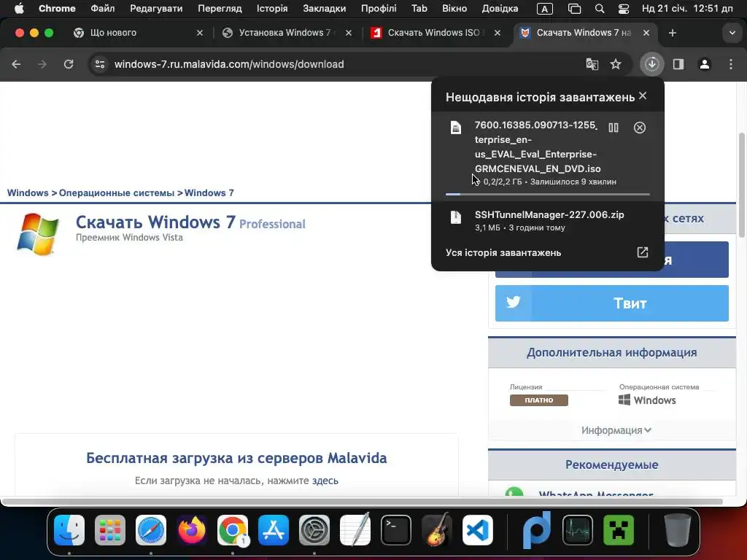Screen dimensions: 747x560
Task: Open Visual Studio Code from the Dock
Action: pos(478,530)
